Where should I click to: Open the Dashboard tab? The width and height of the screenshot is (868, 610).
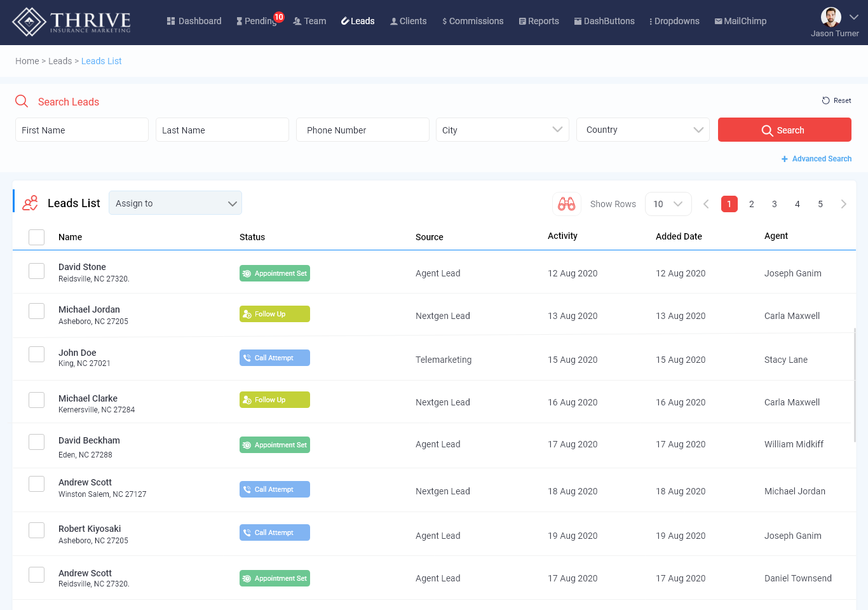[x=194, y=21]
